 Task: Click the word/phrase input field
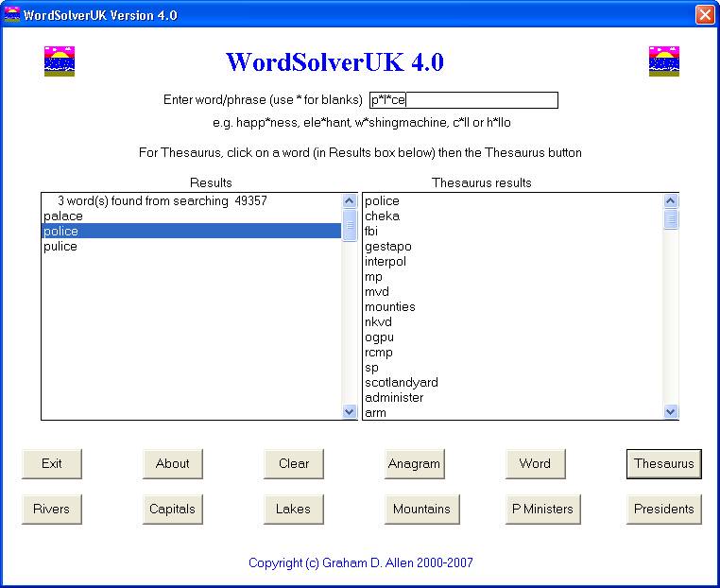coord(463,100)
